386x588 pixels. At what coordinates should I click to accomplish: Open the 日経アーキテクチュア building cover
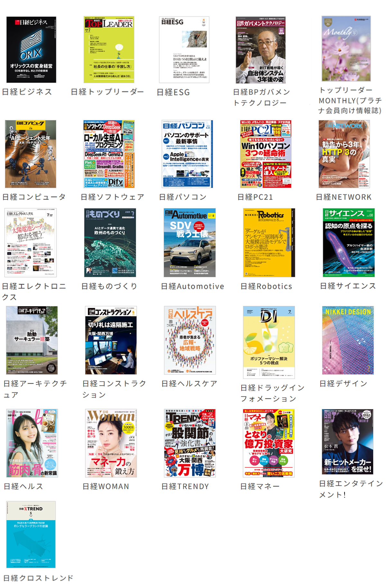pyautogui.click(x=32, y=340)
